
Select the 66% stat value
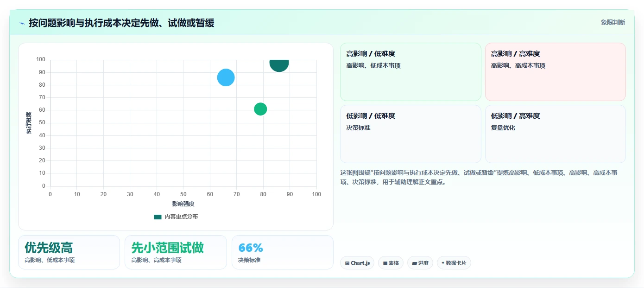[251, 248]
